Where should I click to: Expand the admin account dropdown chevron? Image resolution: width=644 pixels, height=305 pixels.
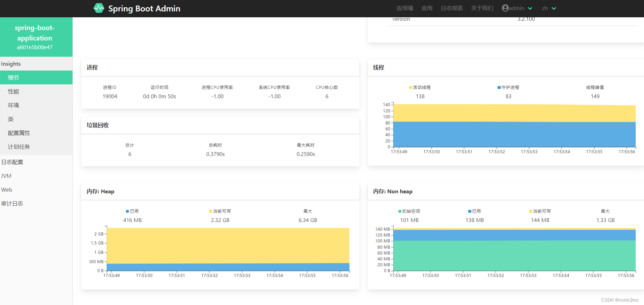click(x=530, y=8)
